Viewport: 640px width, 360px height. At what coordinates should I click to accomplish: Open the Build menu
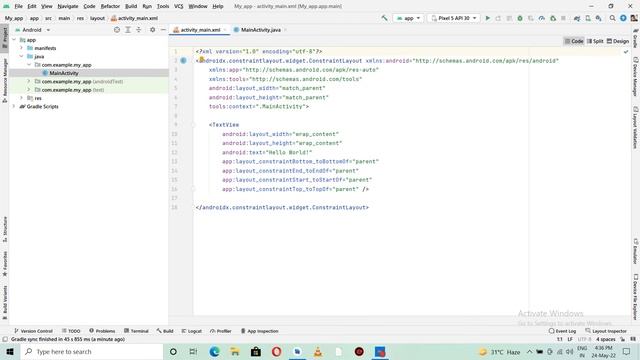pyautogui.click(x=131, y=6)
